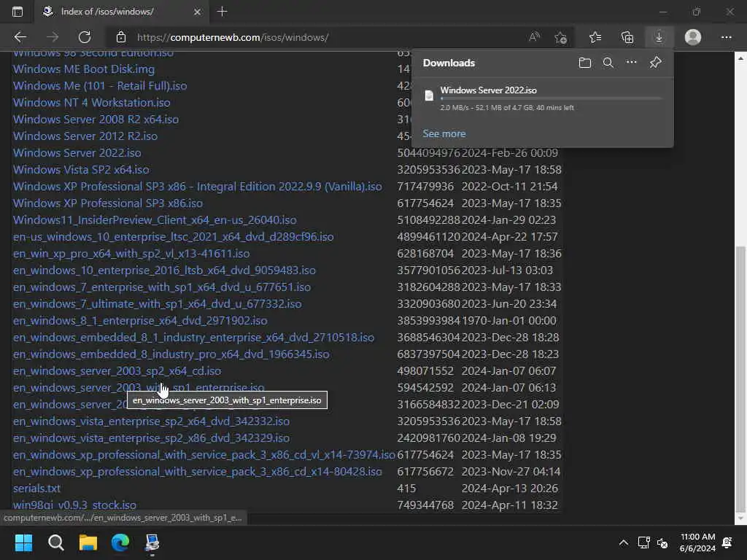Open the taskbar clock showing 11:00 AM
The image size is (747, 560).
click(697, 542)
